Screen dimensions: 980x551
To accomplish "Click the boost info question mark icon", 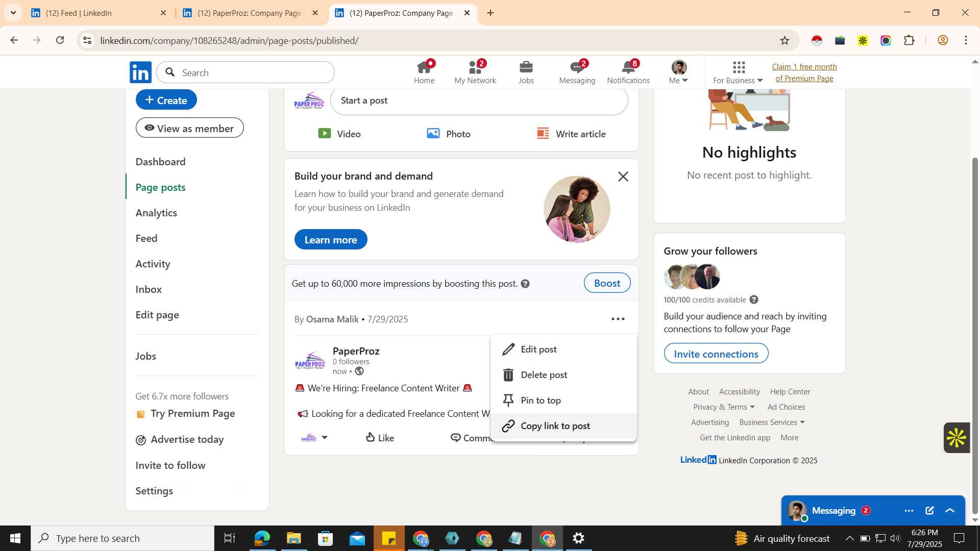I will [525, 284].
